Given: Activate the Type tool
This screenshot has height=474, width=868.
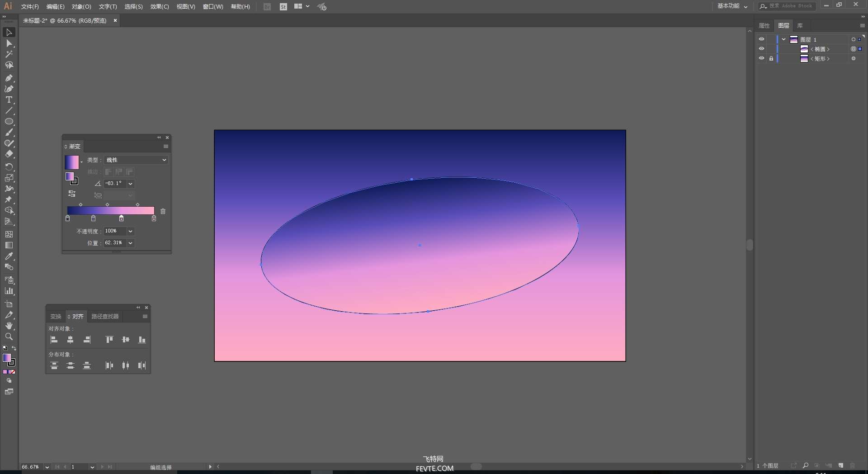Looking at the screenshot, I should (x=9, y=100).
